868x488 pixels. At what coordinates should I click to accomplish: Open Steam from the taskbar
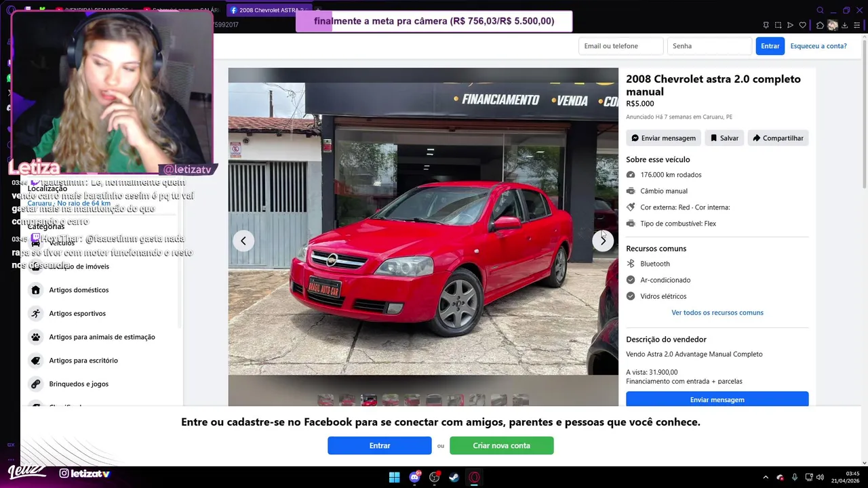click(x=454, y=477)
